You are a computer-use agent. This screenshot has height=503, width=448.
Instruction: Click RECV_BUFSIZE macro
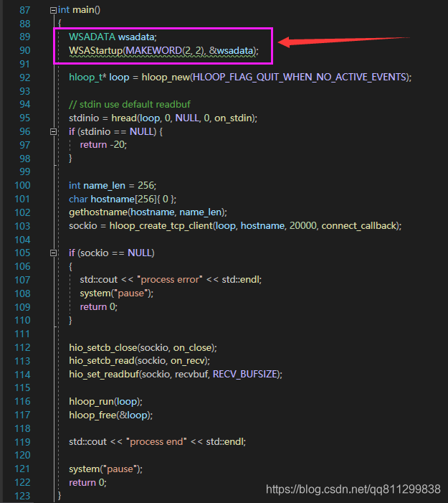point(245,375)
